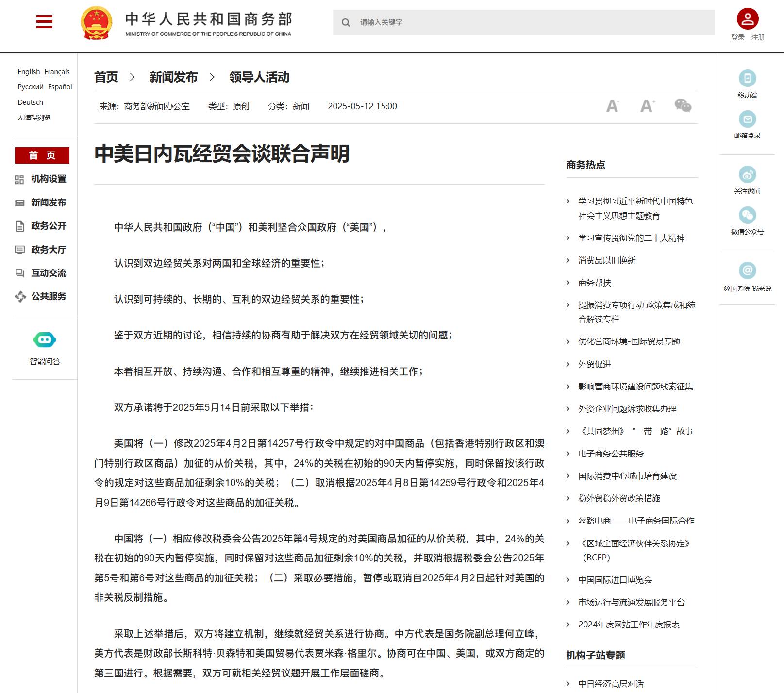Viewport: 784px width, 693px height.
Task: Switch language to English
Action: click(29, 72)
